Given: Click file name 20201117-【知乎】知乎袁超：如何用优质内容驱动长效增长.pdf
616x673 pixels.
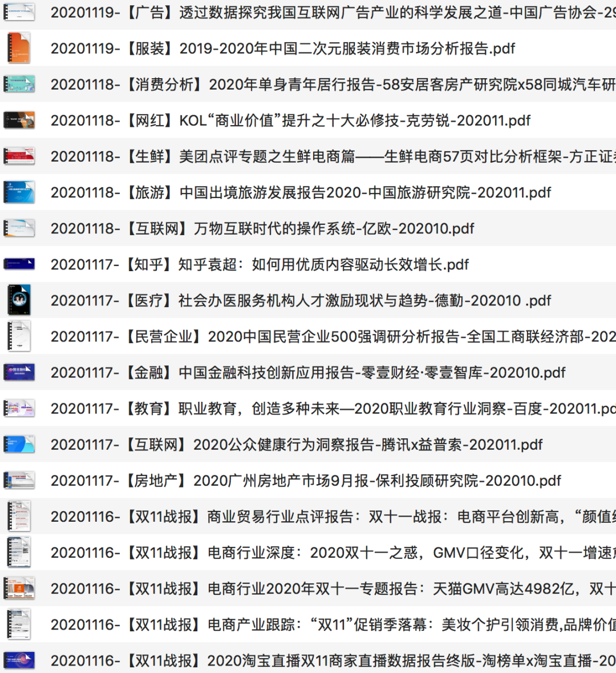Looking at the screenshot, I should [x=260, y=264].
